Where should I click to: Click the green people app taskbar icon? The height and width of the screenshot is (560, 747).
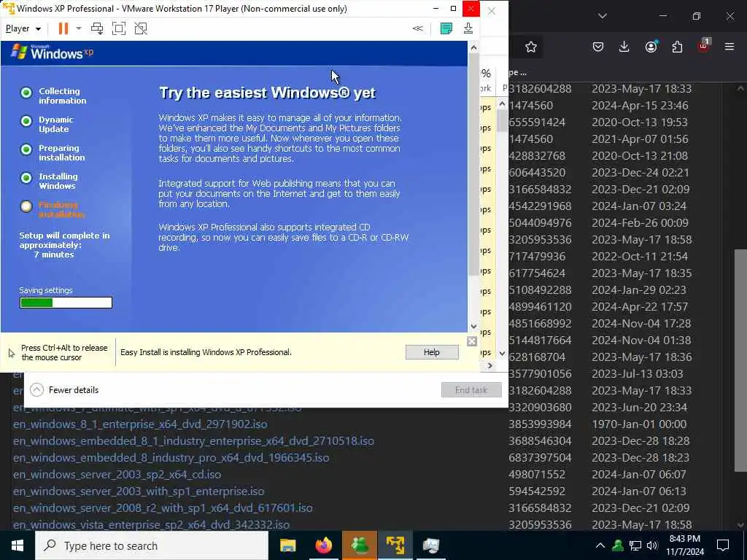click(x=359, y=545)
